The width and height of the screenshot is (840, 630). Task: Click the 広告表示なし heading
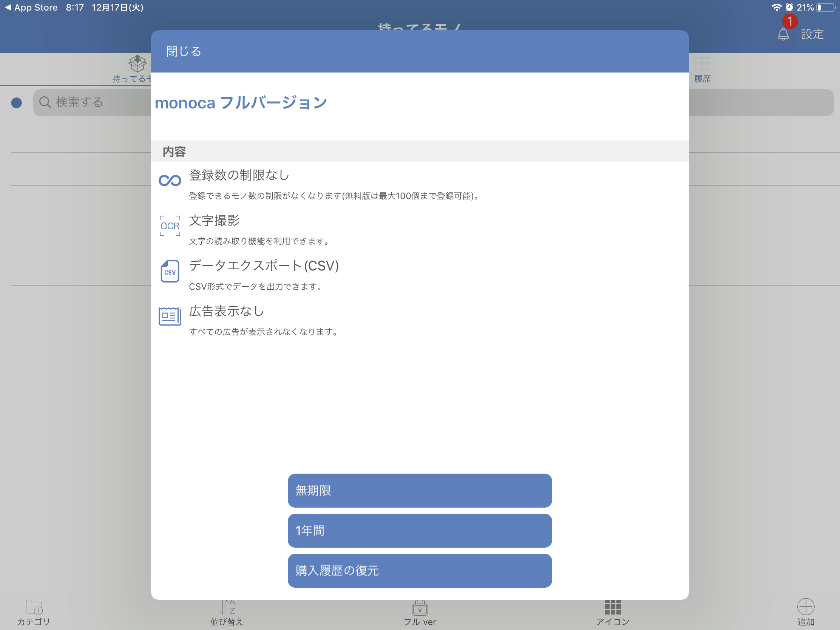(x=226, y=311)
